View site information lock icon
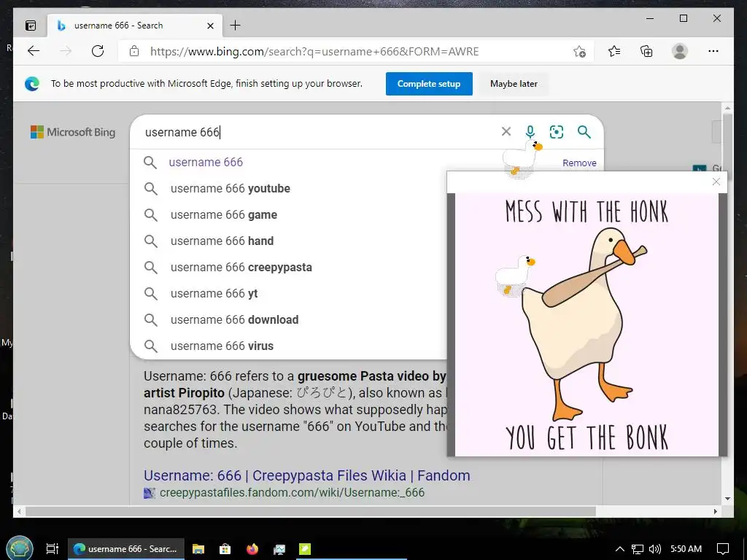Screen dimensions: 747x560 tap(134, 51)
